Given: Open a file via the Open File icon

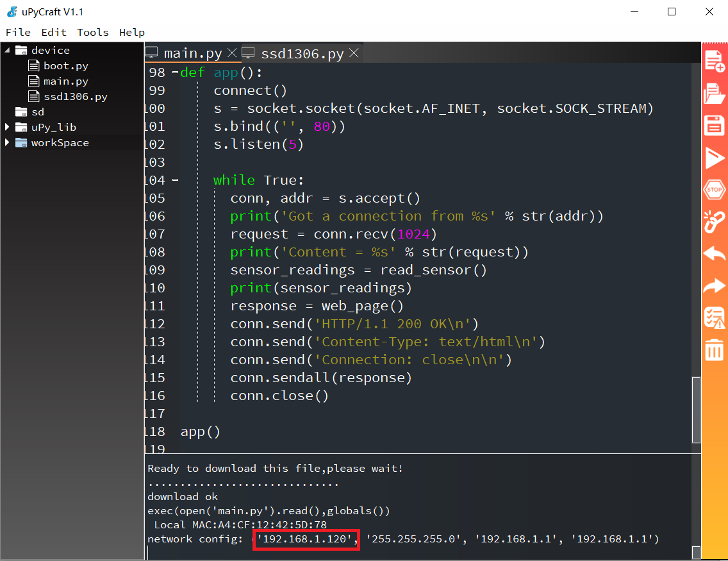Looking at the screenshot, I should point(714,92).
